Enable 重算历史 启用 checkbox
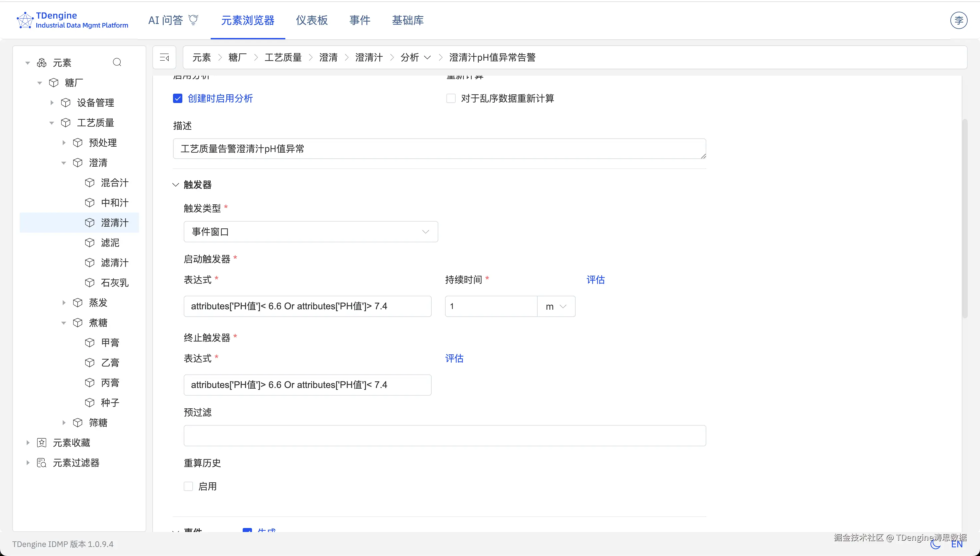The image size is (980, 556). [188, 486]
